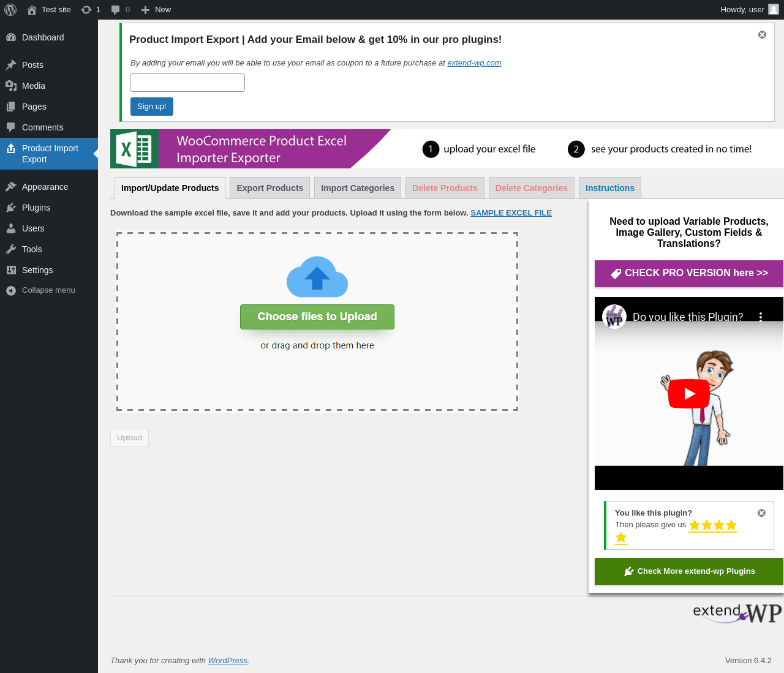Click the Collapse menu arrow icon
This screenshot has height=673, width=784.
(x=11, y=290)
